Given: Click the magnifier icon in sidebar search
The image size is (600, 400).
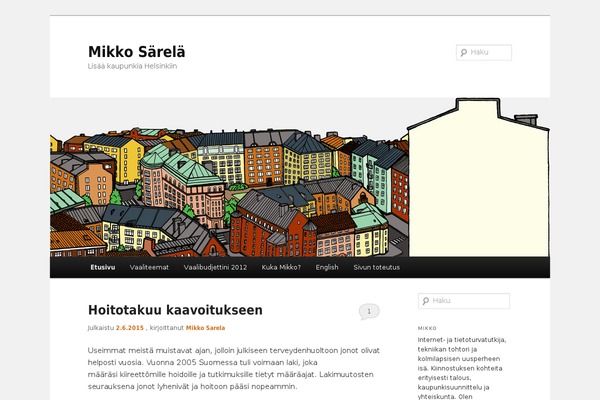Looking at the screenshot, I should tap(426, 301).
